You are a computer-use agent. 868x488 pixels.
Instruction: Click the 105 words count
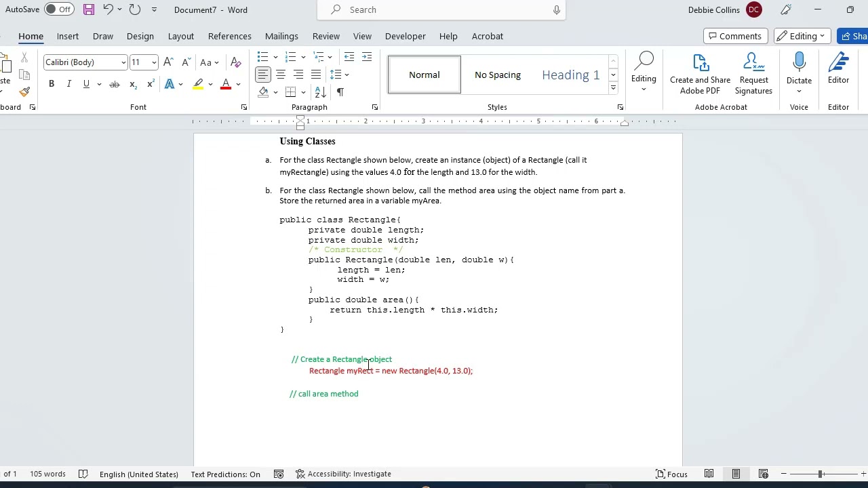click(x=47, y=474)
